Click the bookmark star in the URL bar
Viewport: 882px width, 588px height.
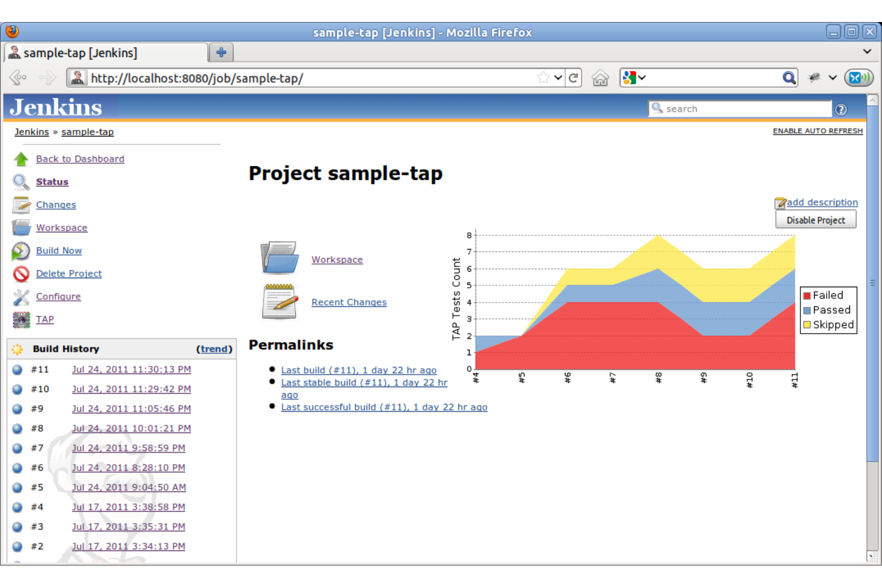(x=543, y=77)
